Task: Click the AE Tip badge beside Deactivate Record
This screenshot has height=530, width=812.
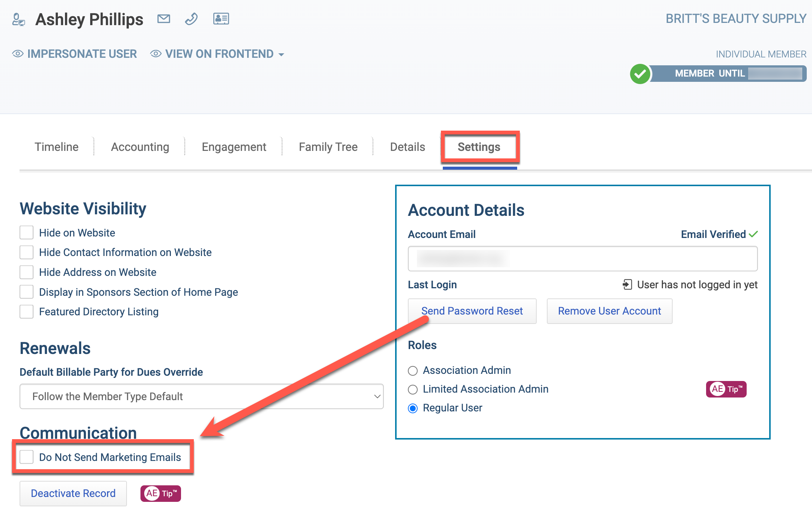Action: 161,493
